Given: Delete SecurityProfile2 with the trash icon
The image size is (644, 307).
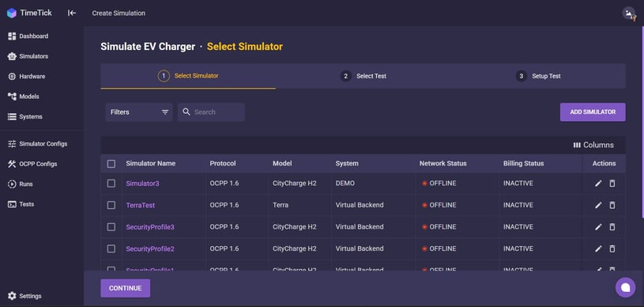Looking at the screenshot, I should pos(612,249).
